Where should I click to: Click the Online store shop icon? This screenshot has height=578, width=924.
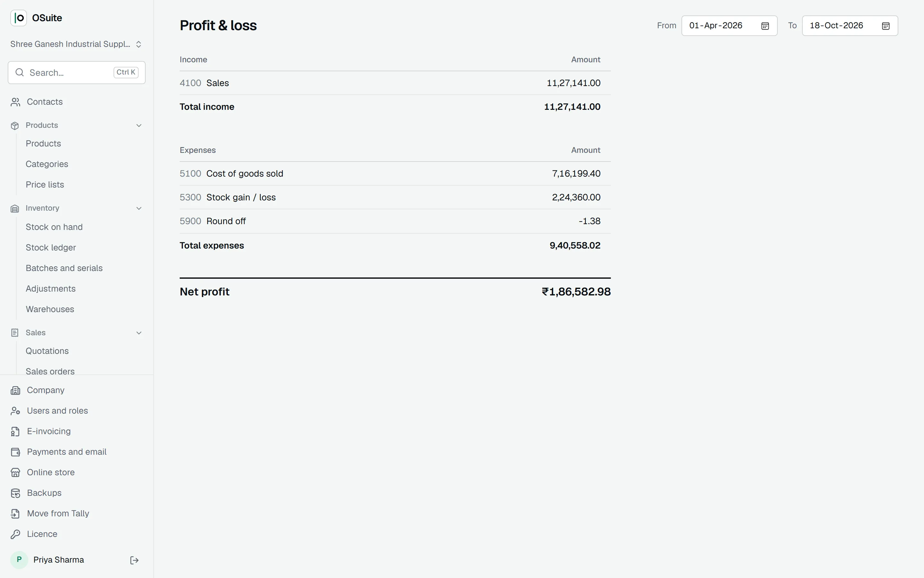pos(15,473)
